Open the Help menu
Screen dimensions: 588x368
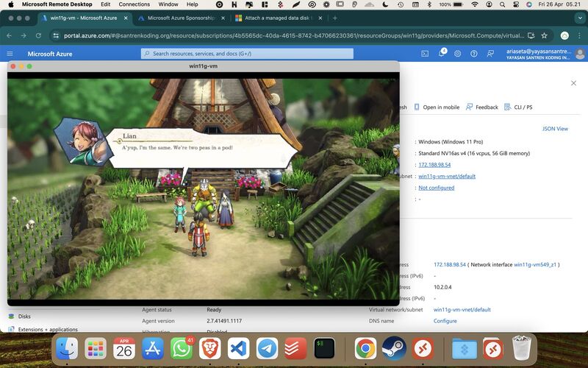pos(193,4)
